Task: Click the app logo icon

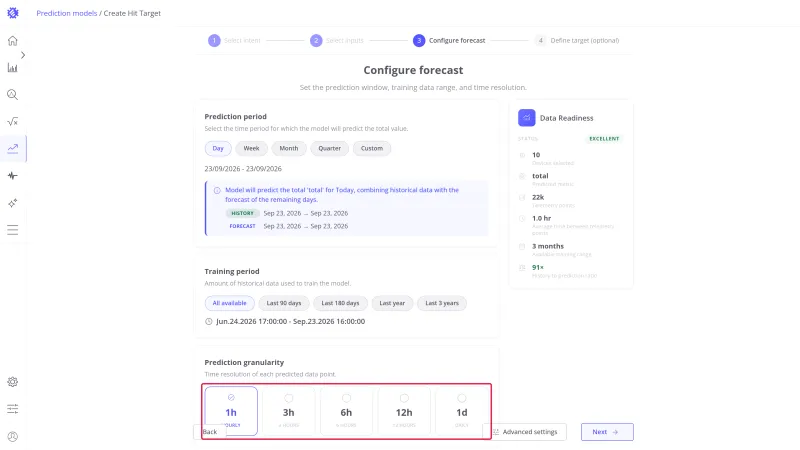Action: point(13,13)
